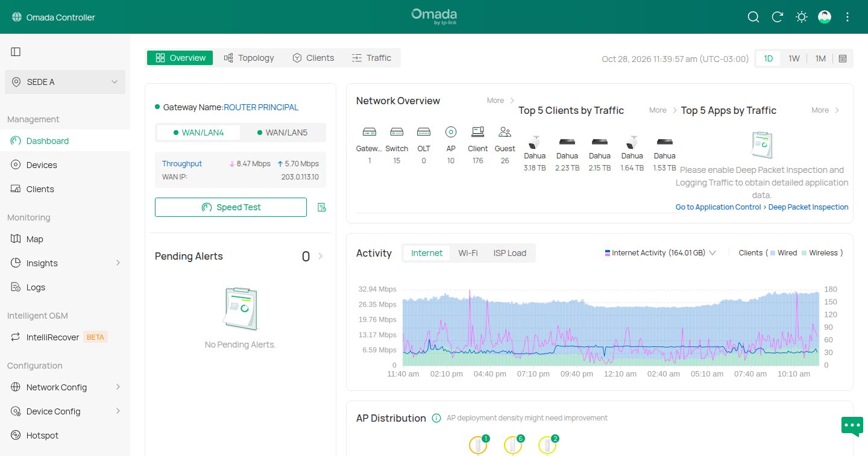Collapse the sidebar panel icon
The width and height of the screenshot is (868, 456).
pyautogui.click(x=16, y=52)
